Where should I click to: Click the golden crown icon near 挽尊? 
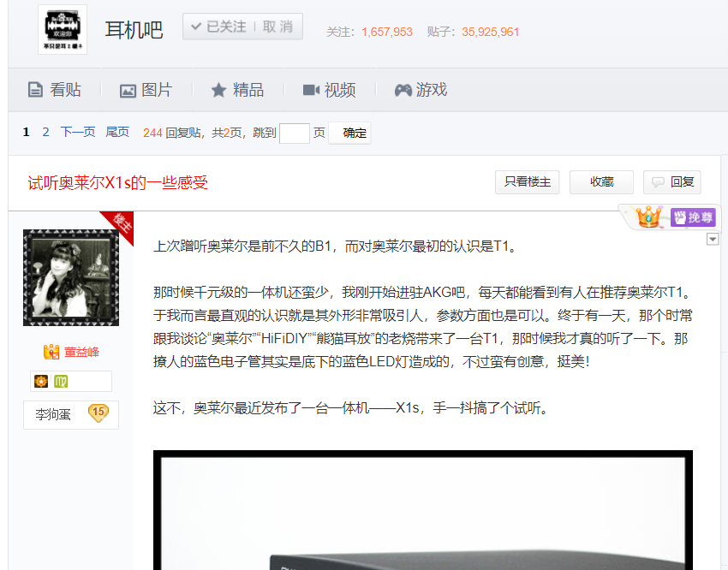648,217
